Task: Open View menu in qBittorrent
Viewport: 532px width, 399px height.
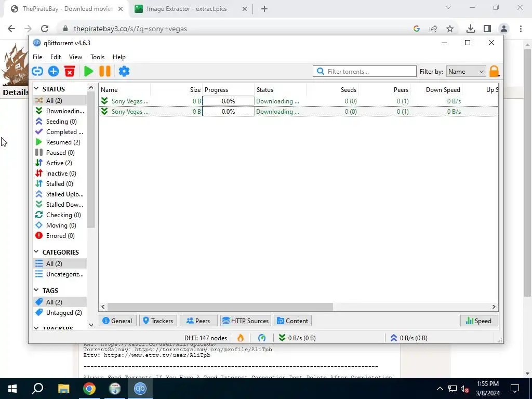Action: click(75, 57)
